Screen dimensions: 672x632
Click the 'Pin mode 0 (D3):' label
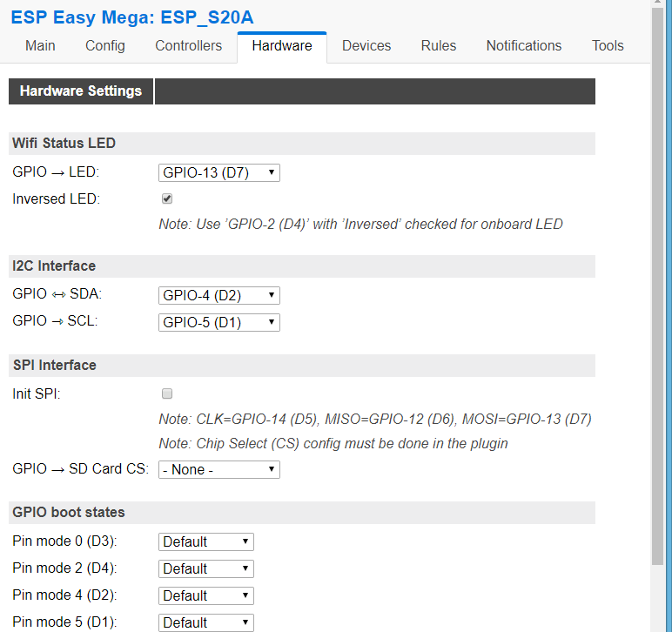pos(64,541)
